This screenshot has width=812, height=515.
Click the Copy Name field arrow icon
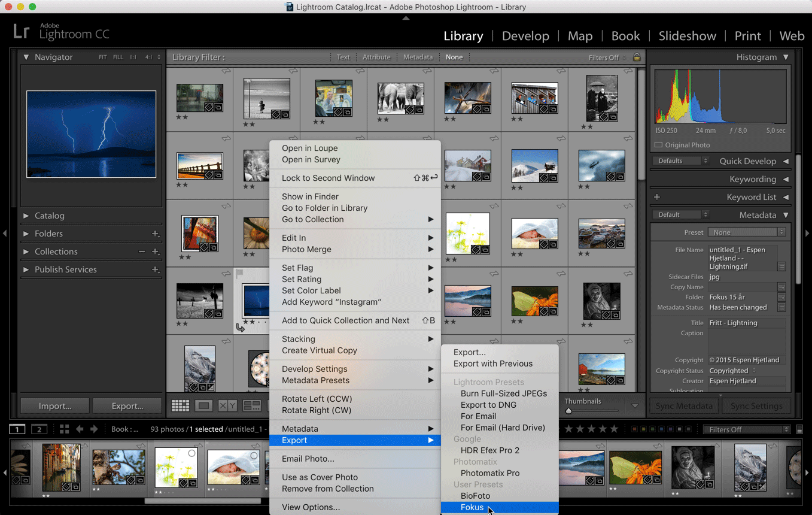coord(781,287)
